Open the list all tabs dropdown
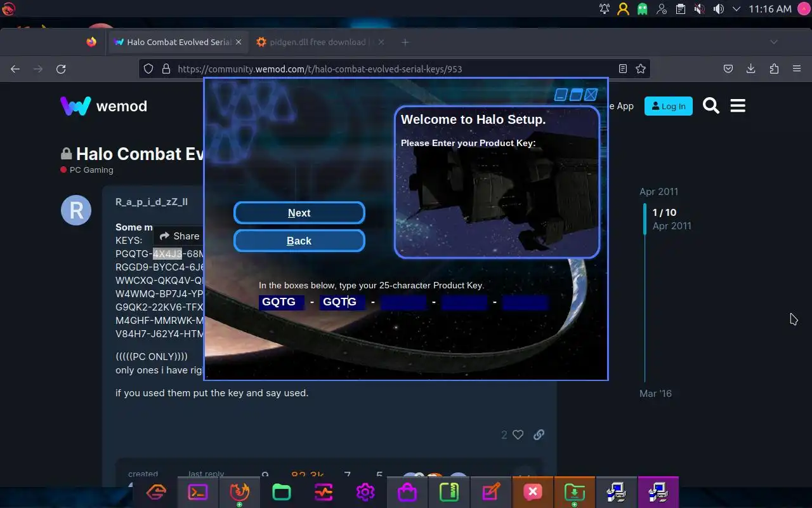 (x=774, y=42)
